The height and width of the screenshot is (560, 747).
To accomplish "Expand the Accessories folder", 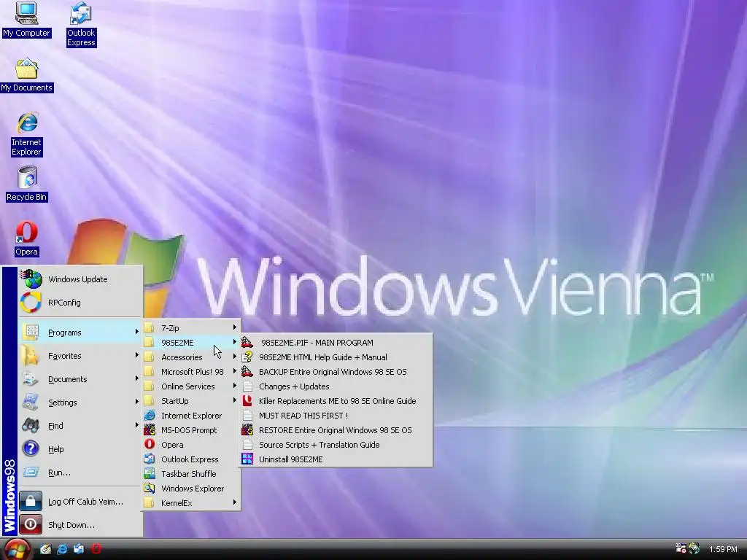I will point(190,357).
